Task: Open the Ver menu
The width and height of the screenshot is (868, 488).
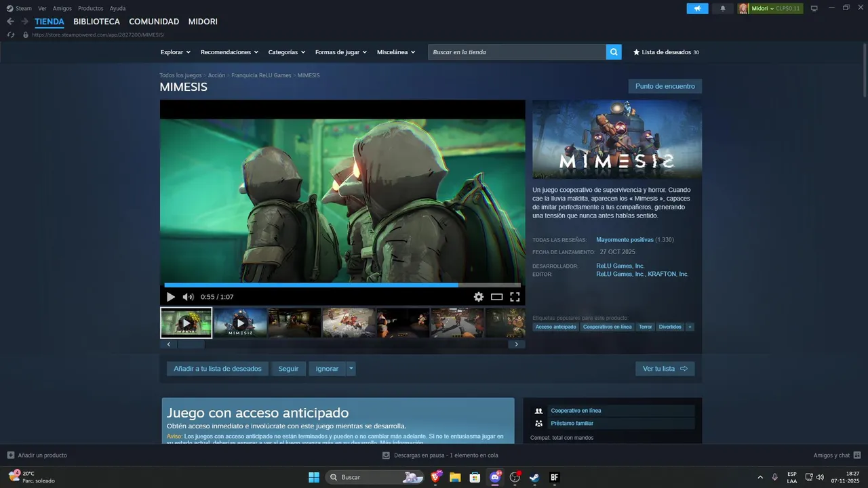Action: tap(43, 9)
